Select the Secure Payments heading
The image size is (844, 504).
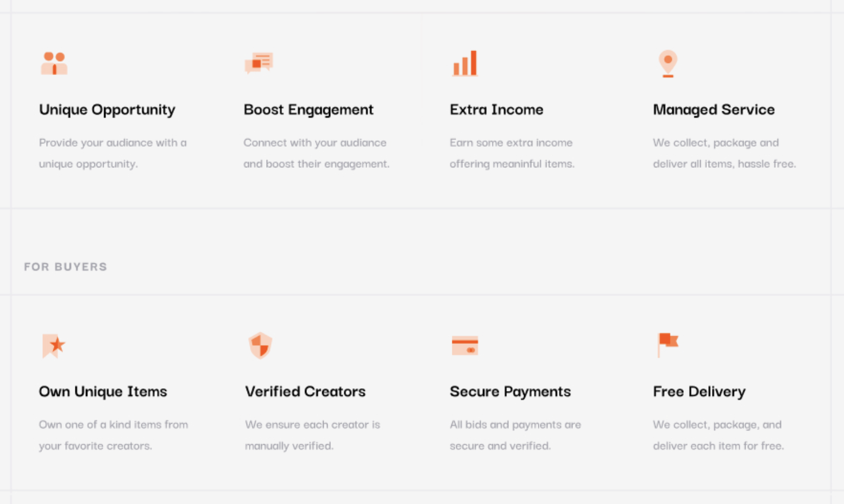[x=510, y=392]
